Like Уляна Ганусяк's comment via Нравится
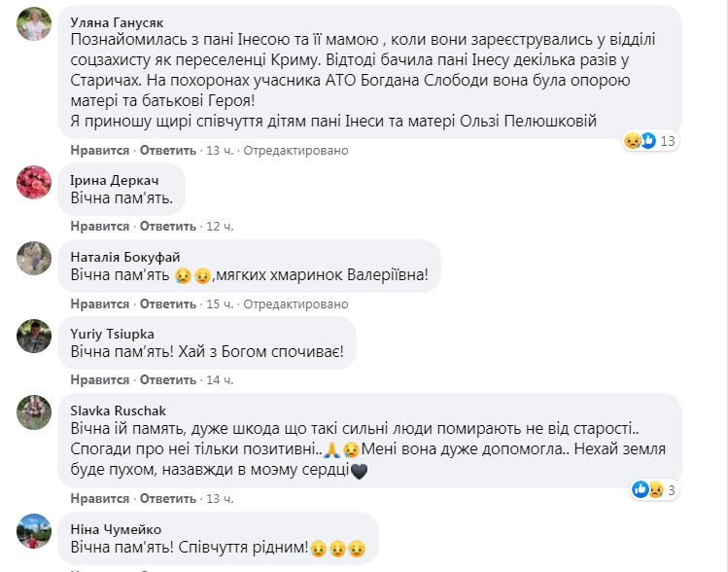The width and height of the screenshot is (728, 572). tap(99, 151)
